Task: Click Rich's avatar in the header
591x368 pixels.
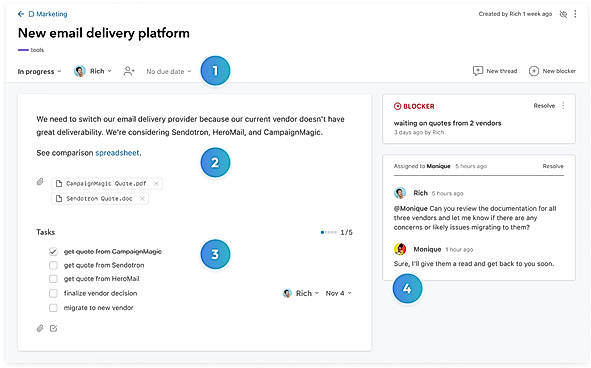Action: click(80, 71)
